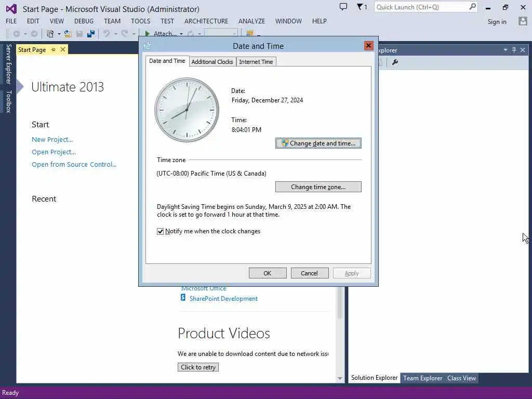Open the Toolbox side tab
This screenshot has height=399, width=532.
click(8, 101)
